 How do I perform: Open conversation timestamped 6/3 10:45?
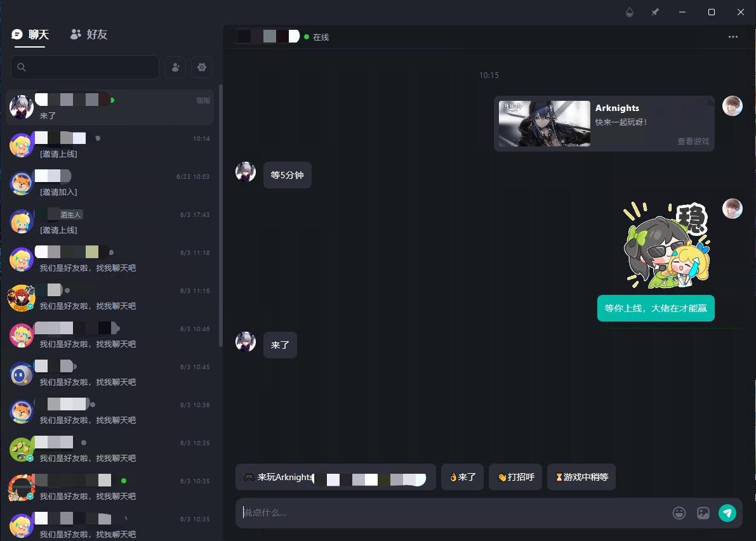pyautogui.click(x=110, y=374)
